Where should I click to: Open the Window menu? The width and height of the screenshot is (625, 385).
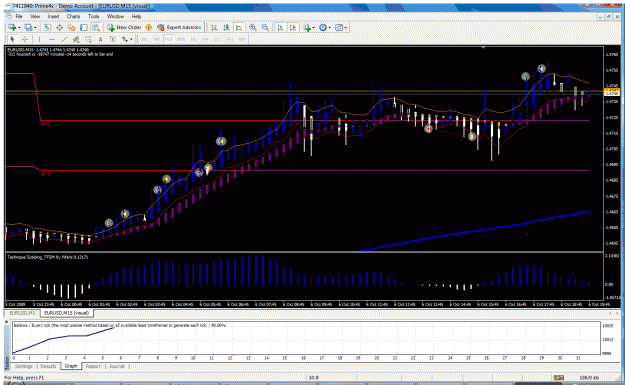[115, 16]
